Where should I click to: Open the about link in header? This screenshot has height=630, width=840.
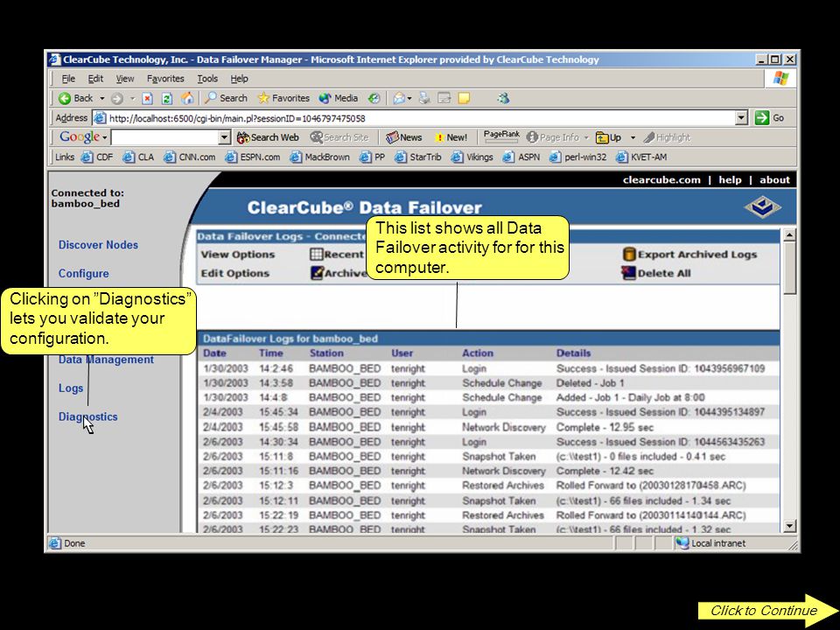point(774,180)
